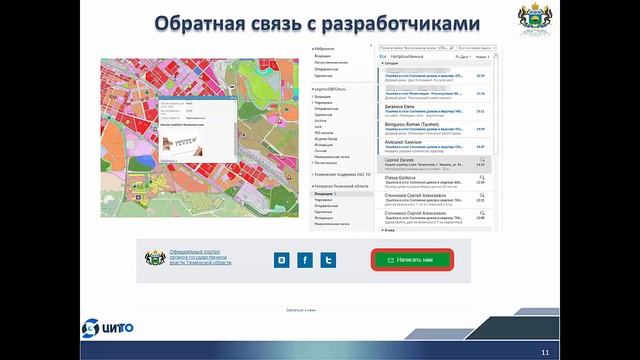640x360 pixels.
Task: Select the "RSS-каналы" folder
Action: click(x=324, y=133)
